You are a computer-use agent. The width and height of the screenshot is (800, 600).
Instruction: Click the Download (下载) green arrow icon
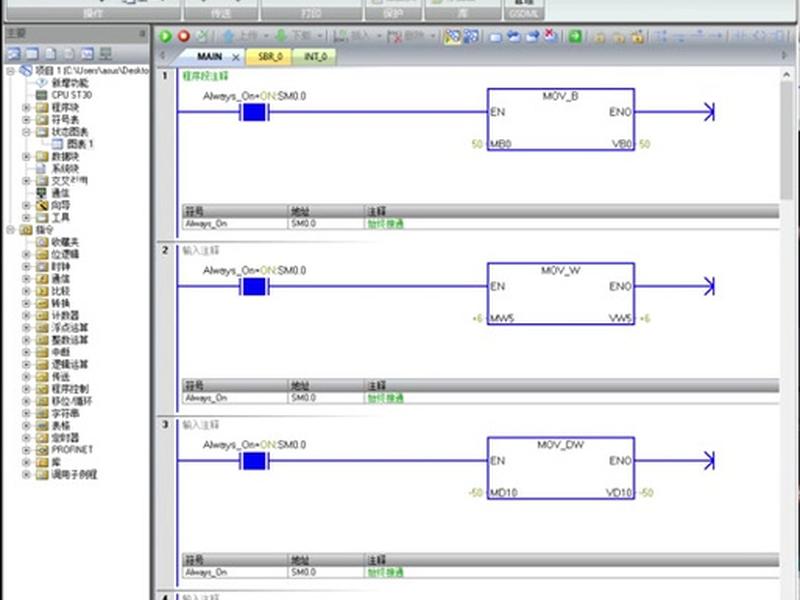coord(281,36)
